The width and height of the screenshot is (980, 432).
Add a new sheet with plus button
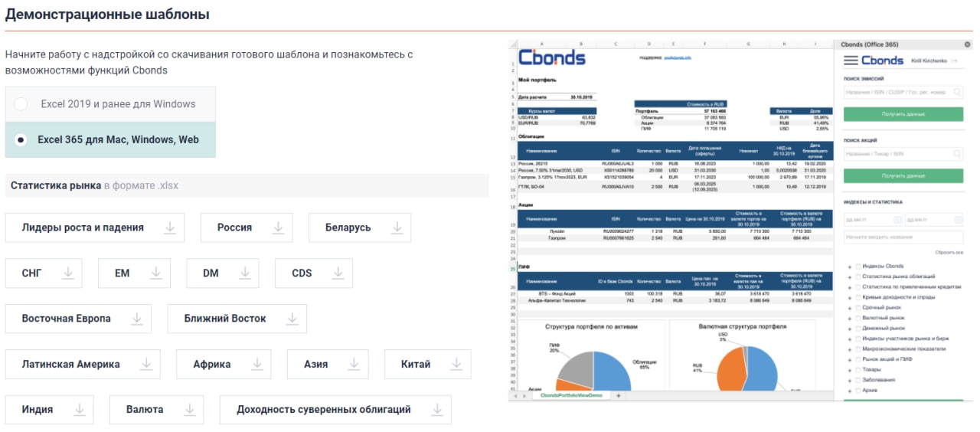pos(618,396)
